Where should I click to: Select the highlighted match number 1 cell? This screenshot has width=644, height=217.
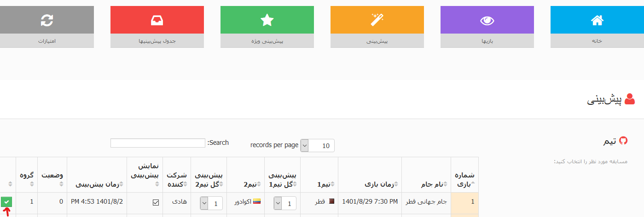pyautogui.click(x=464, y=202)
